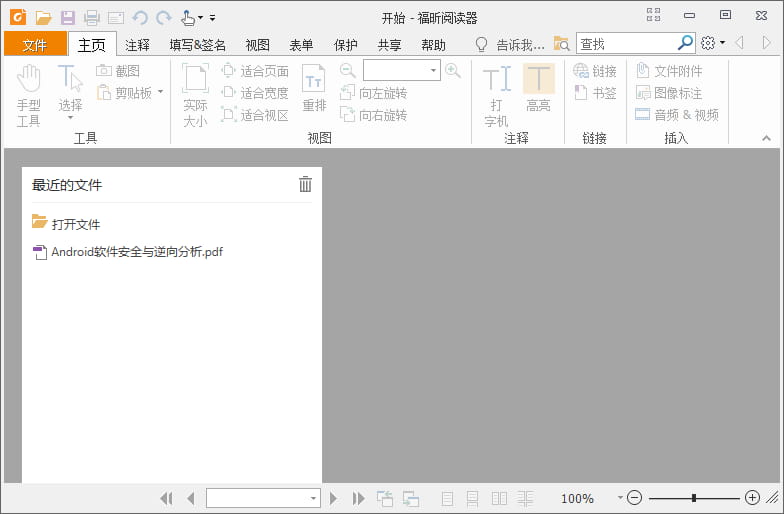The width and height of the screenshot is (784, 514).
Task: Toggle Fit Width (适合宽度) view mode
Action: (255, 93)
